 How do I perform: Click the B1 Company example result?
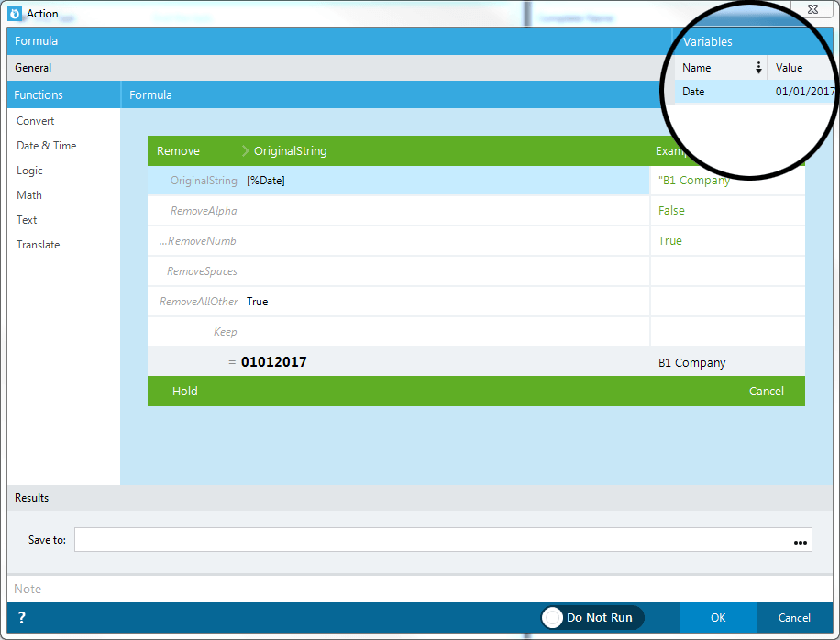(x=691, y=362)
